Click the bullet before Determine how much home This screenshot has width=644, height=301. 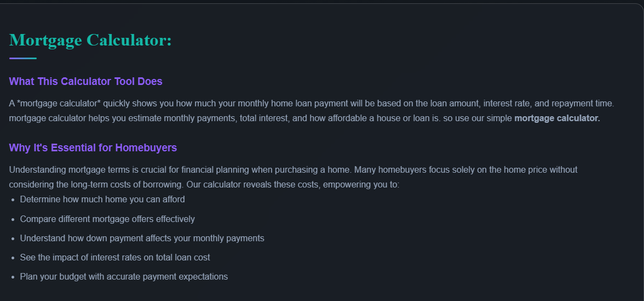click(14, 200)
